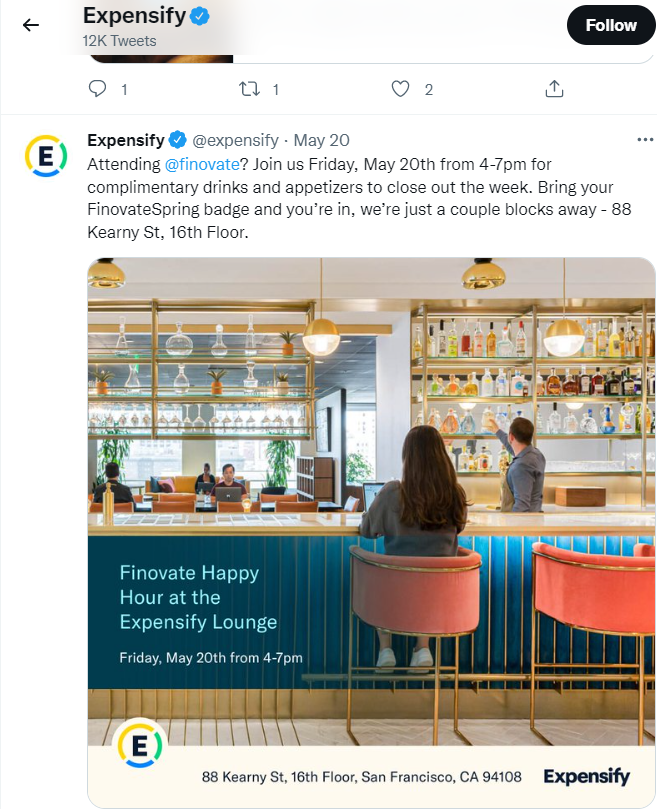Reply to the tweet above
The width and height of the screenshot is (657, 809).
click(x=98, y=89)
